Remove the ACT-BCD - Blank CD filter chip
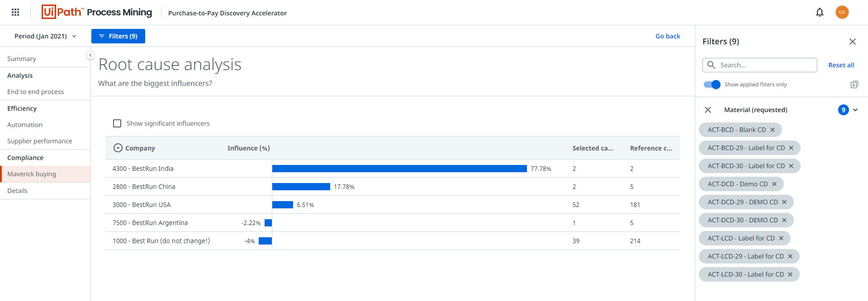 click(x=773, y=130)
